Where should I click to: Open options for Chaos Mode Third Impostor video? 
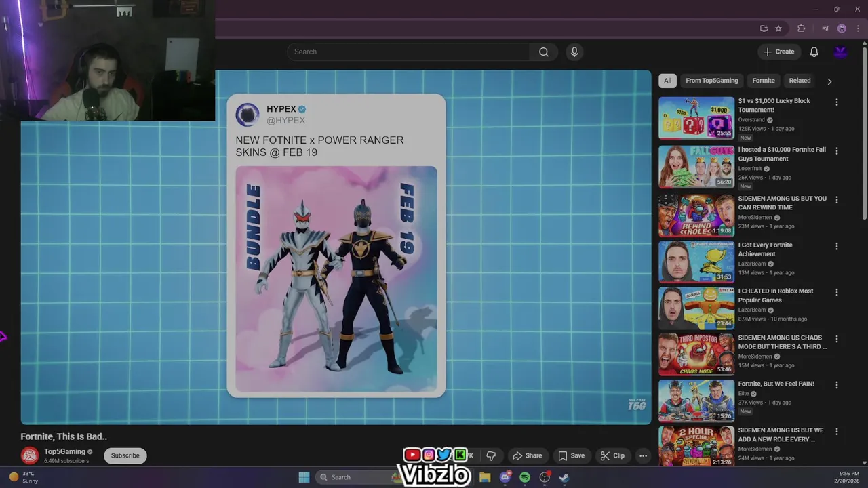coord(836,338)
